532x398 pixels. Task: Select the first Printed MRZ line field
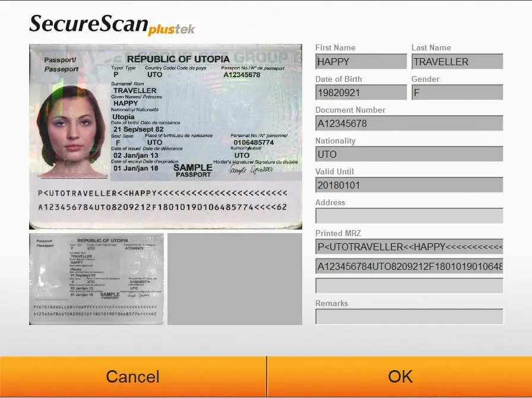409,247
